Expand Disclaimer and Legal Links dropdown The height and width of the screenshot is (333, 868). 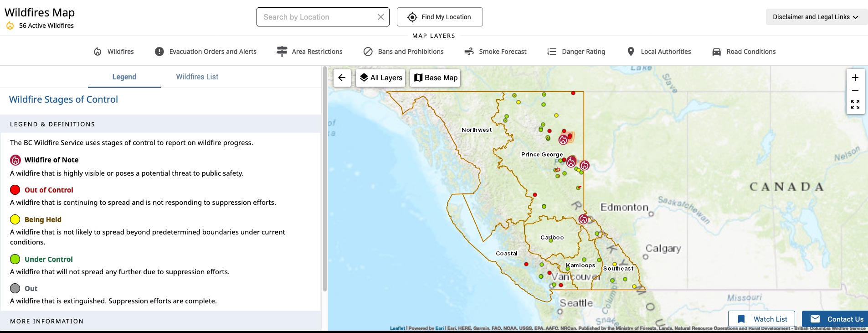816,17
